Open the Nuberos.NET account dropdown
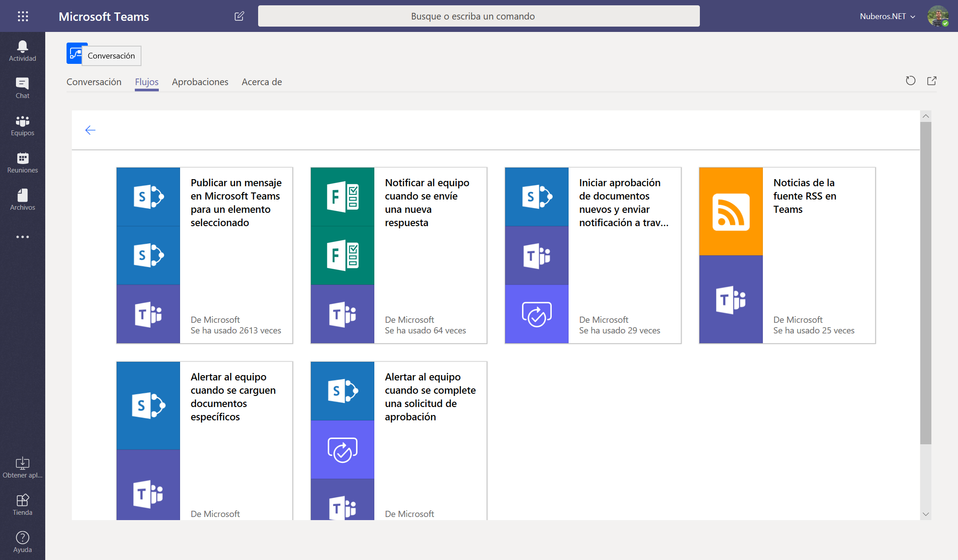The image size is (958, 560). coord(887,16)
